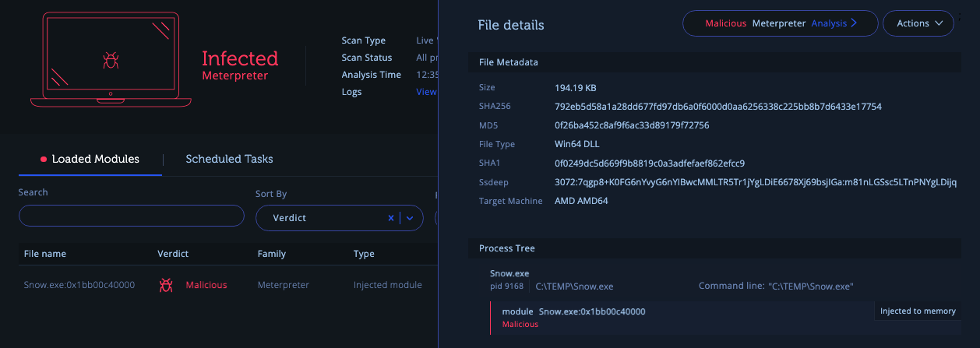Click the Family column header
The image size is (980, 348).
click(x=272, y=254)
